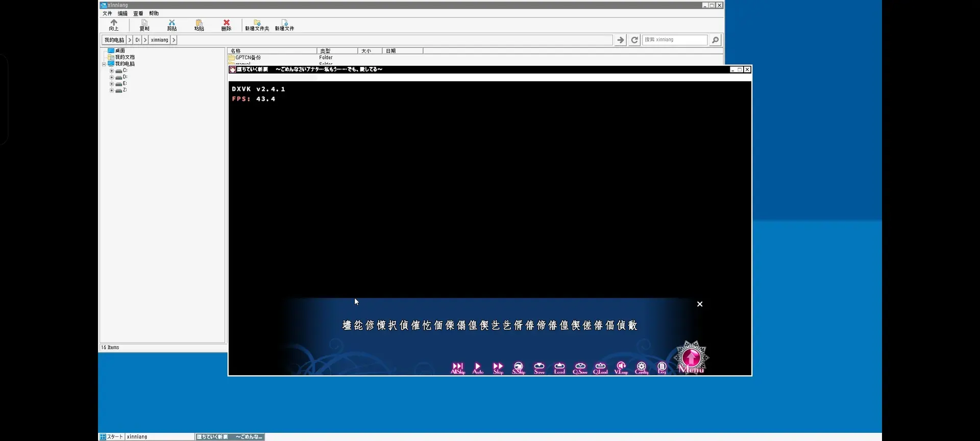
Task: Expand the E: drive tree node
Action: (x=111, y=84)
